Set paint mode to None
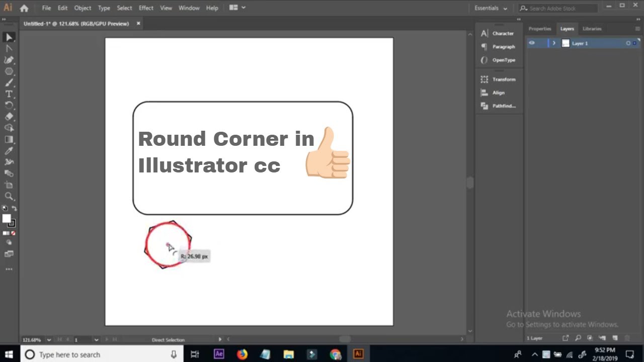644x362 pixels. [x=13, y=233]
